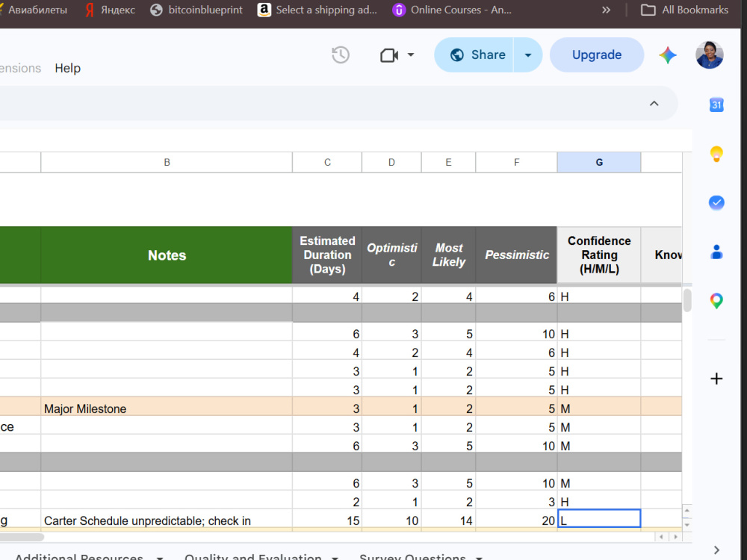
Task: Click the Estimated Duration (Days) header cell
Action: pos(327,255)
